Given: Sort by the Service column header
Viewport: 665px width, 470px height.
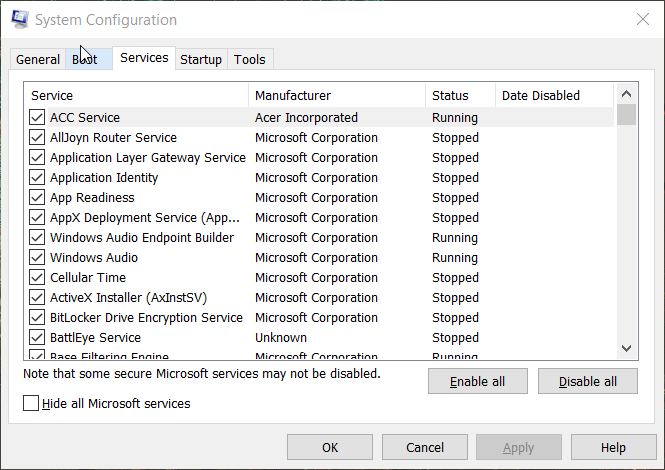Looking at the screenshot, I should click(137, 95).
